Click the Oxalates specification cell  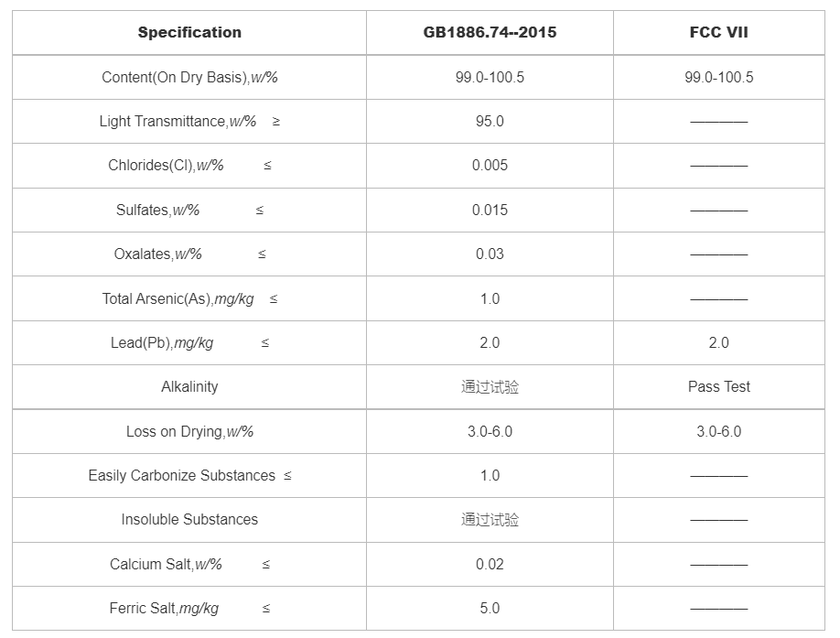coord(189,254)
